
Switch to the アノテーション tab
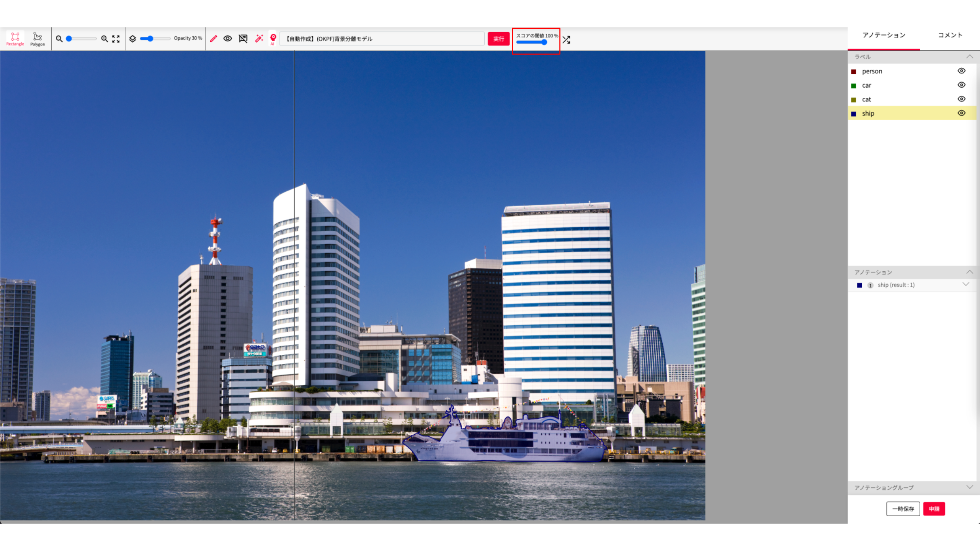(884, 35)
